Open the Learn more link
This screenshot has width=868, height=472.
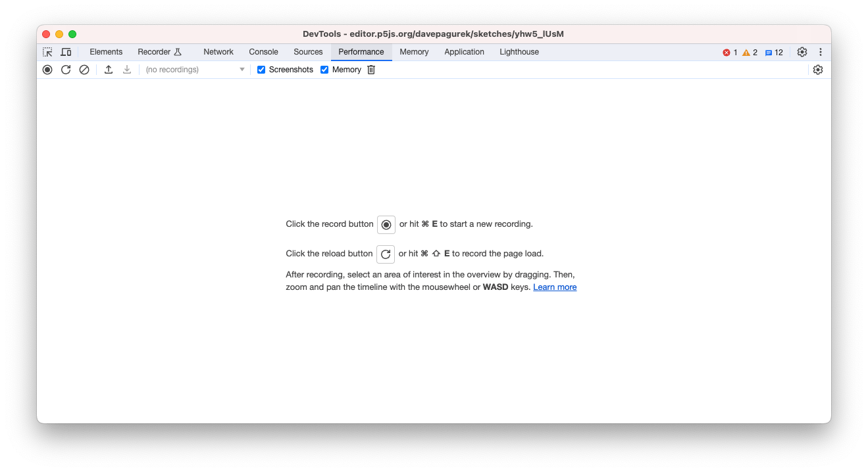(x=554, y=287)
